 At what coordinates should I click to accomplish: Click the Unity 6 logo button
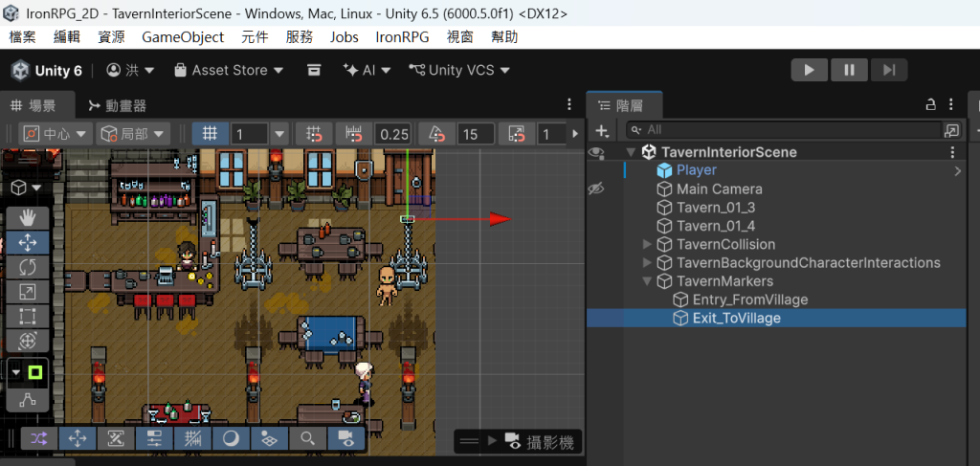47,70
